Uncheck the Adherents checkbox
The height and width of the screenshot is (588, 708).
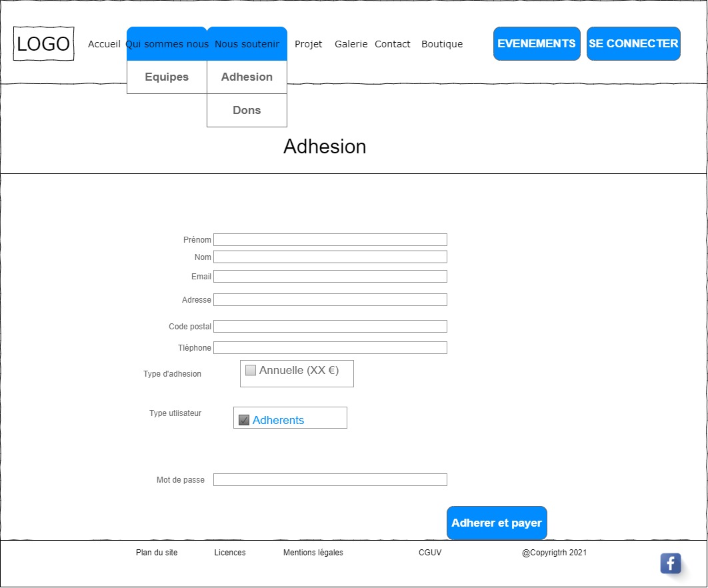244,420
